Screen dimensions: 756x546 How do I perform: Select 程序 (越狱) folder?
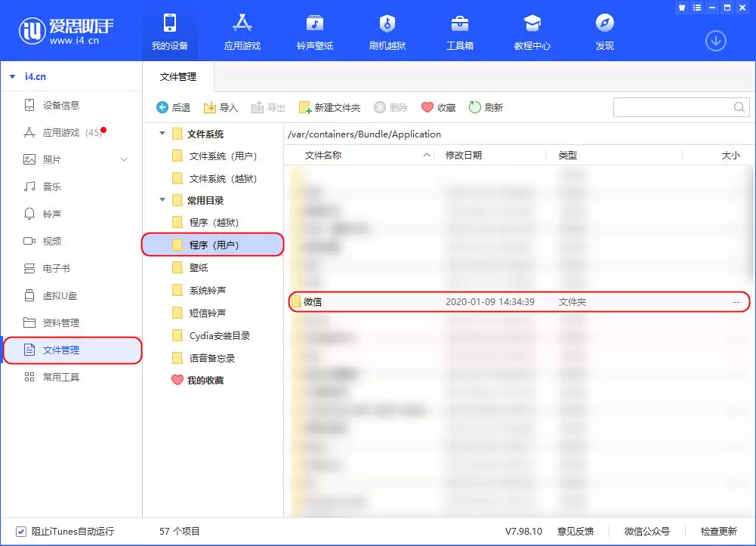(205, 223)
